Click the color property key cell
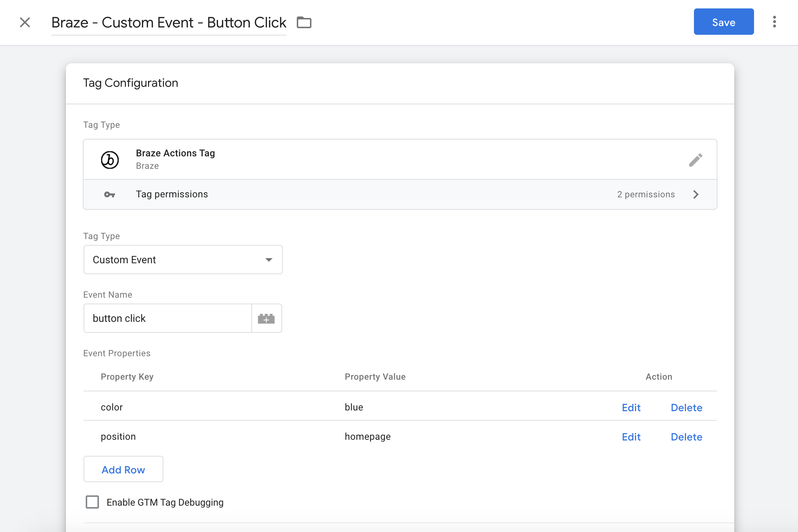798x532 pixels. coord(112,407)
